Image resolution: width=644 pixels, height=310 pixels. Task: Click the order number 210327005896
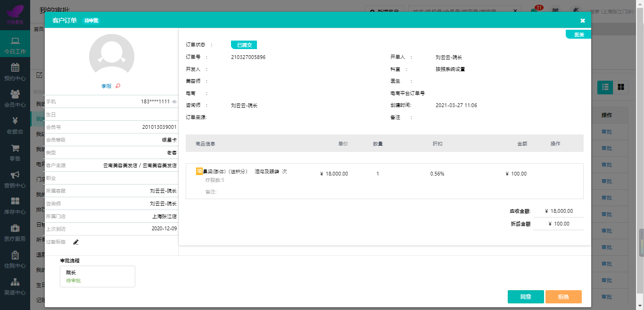coord(248,57)
